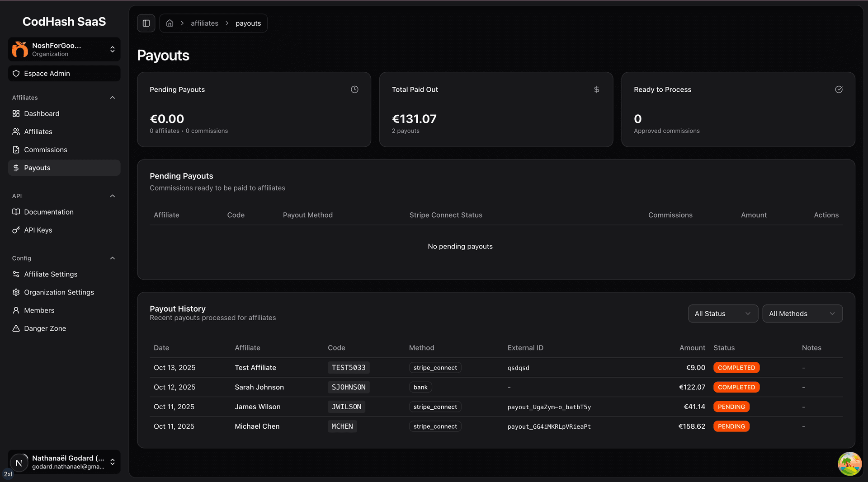Viewport: 868px width, 482px height.
Task: Open the All Status dropdown
Action: coord(723,314)
